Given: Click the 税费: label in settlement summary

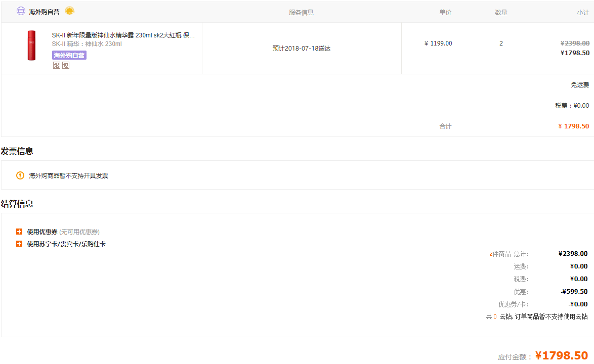Looking at the screenshot, I should coord(521,279).
